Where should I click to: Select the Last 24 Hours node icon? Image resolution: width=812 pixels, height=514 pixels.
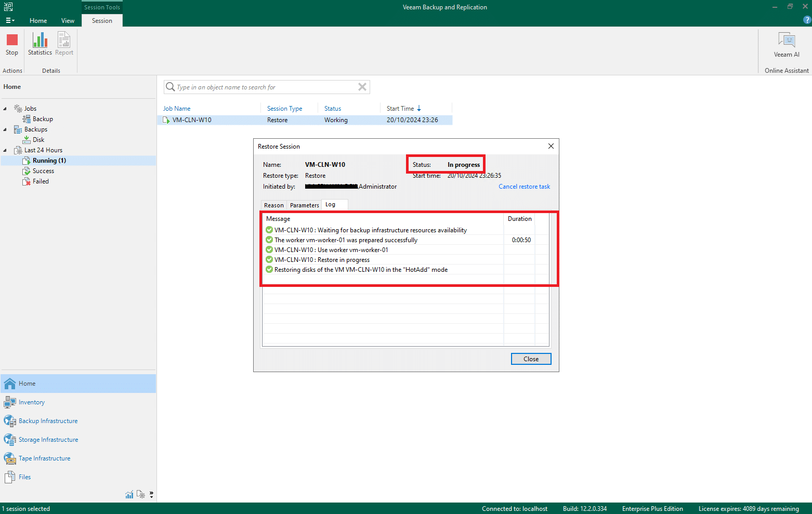[18, 150]
